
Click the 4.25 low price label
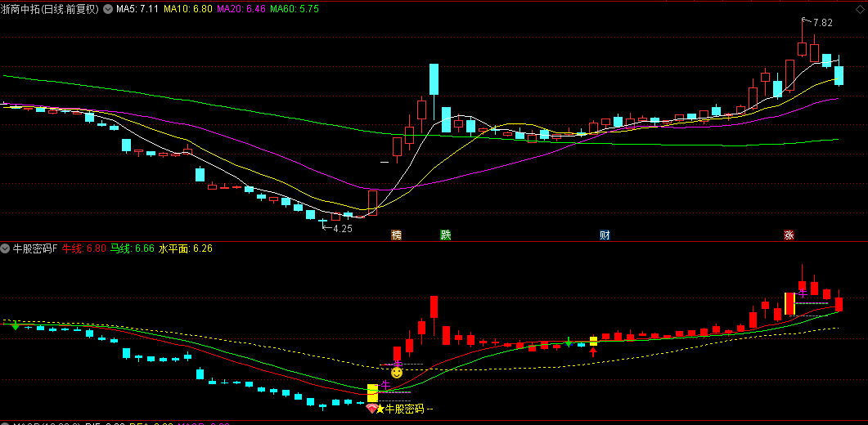tap(342, 228)
